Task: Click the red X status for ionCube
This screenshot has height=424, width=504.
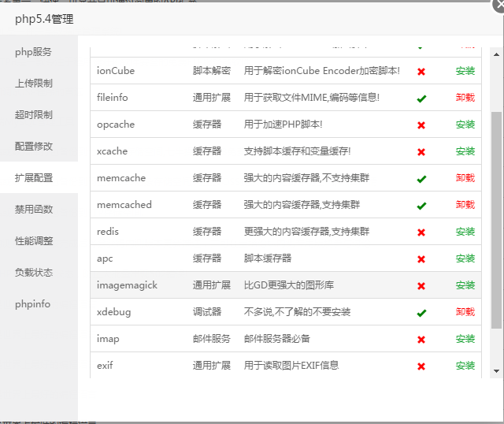Action: coord(421,72)
